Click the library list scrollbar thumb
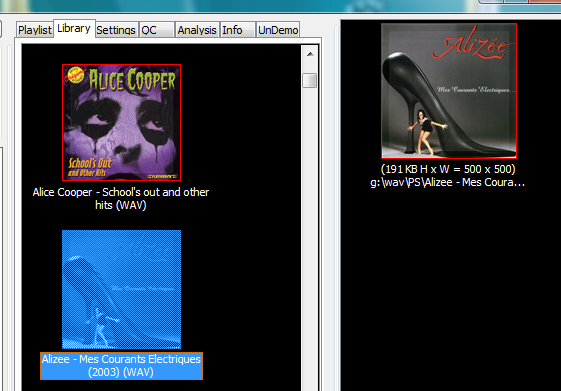Viewport: 561px width, 391px height. (309, 80)
